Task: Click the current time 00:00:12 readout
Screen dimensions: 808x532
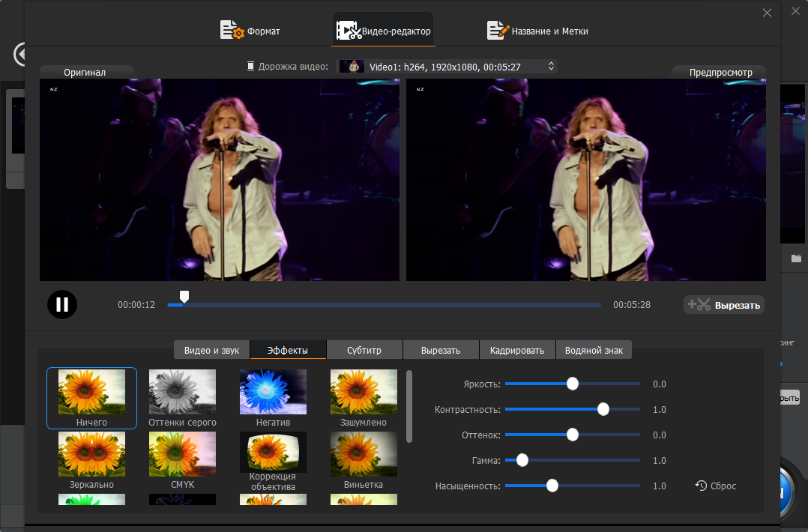Action: point(136,305)
